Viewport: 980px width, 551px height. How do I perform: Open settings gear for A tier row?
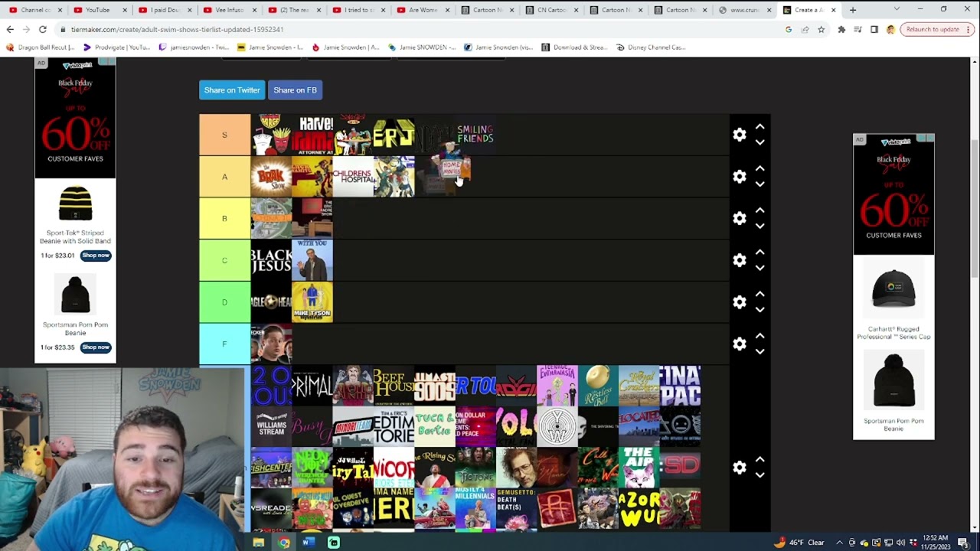click(739, 177)
